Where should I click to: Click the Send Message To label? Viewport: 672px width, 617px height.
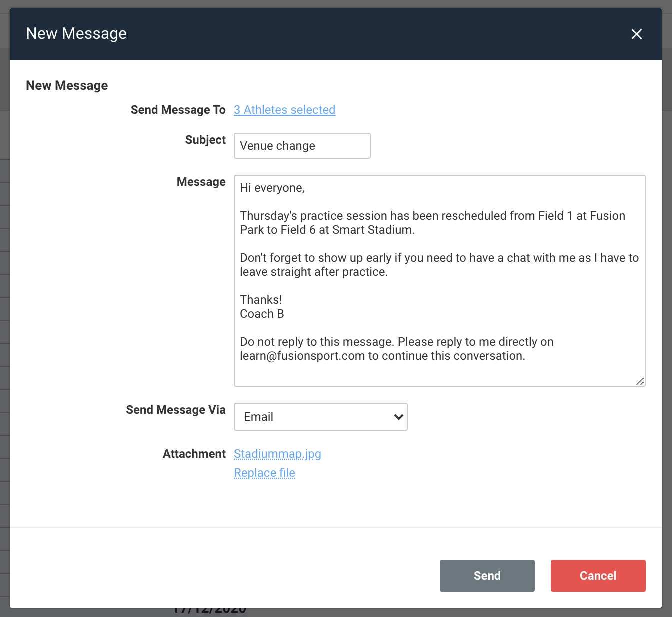(178, 110)
